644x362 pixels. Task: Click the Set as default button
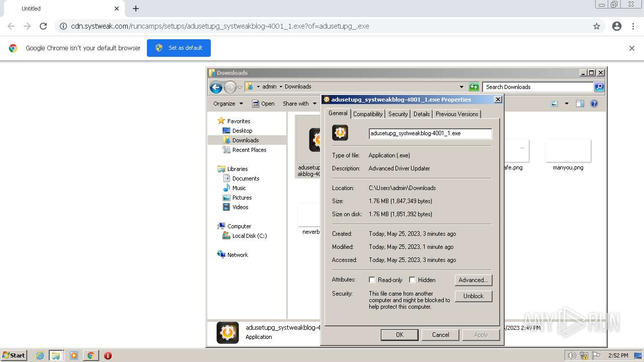(179, 48)
